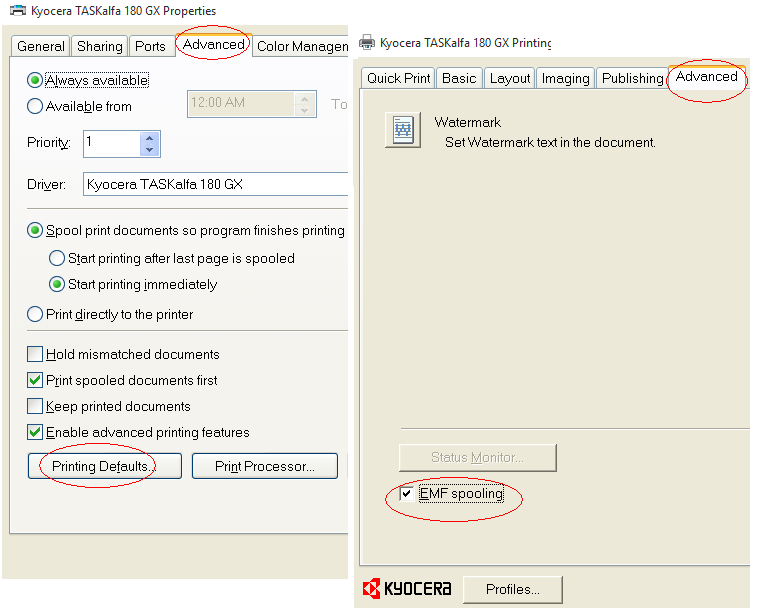Switch to the General tab

[x=41, y=46]
